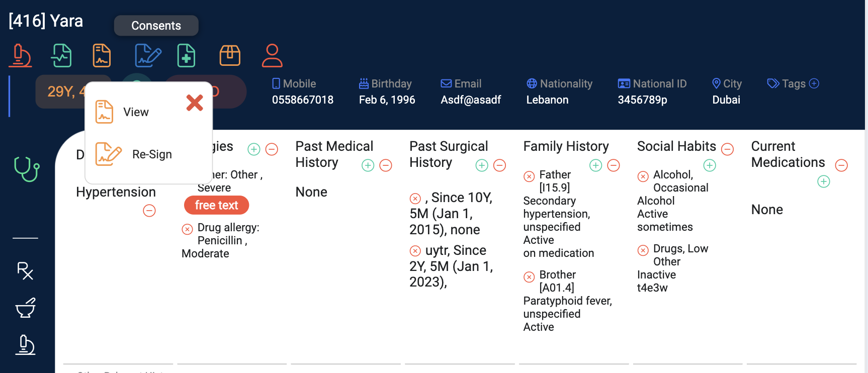Screen dimensions: 868x373
Task: Collapse the Current Medications section
Action: pos(841,165)
